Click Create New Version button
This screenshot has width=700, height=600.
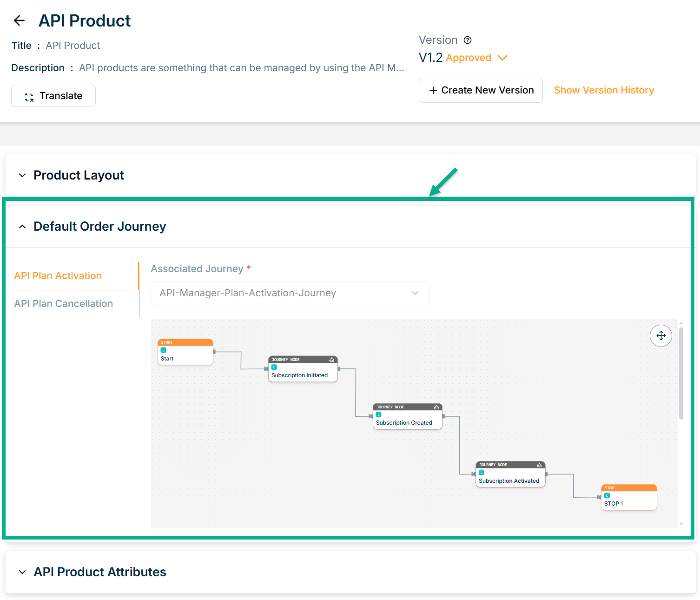click(481, 90)
